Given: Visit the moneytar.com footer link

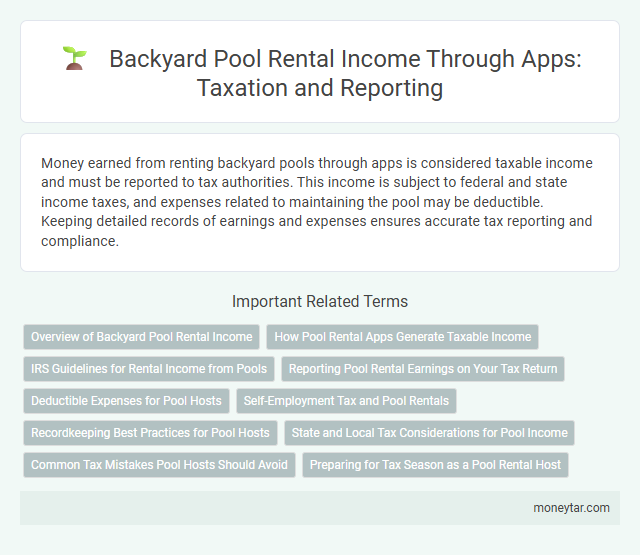Looking at the screenshot, I should click(571, 508).
